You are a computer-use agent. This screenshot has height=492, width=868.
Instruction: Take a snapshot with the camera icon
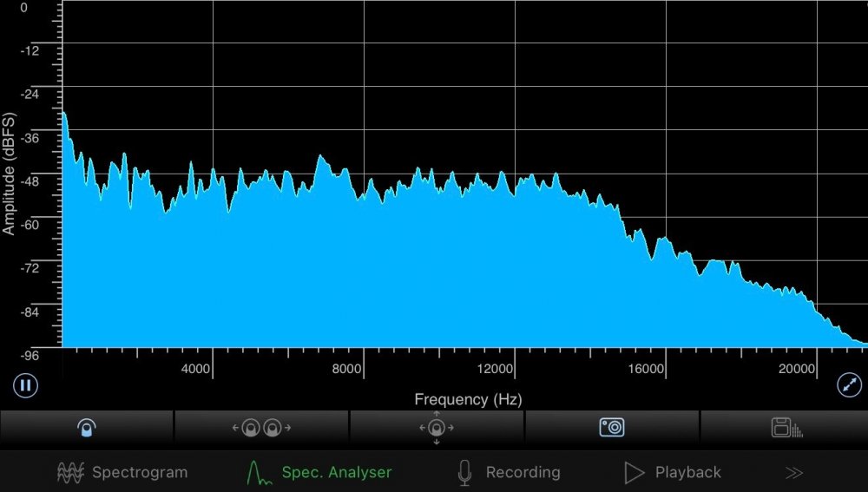point(612,427)
